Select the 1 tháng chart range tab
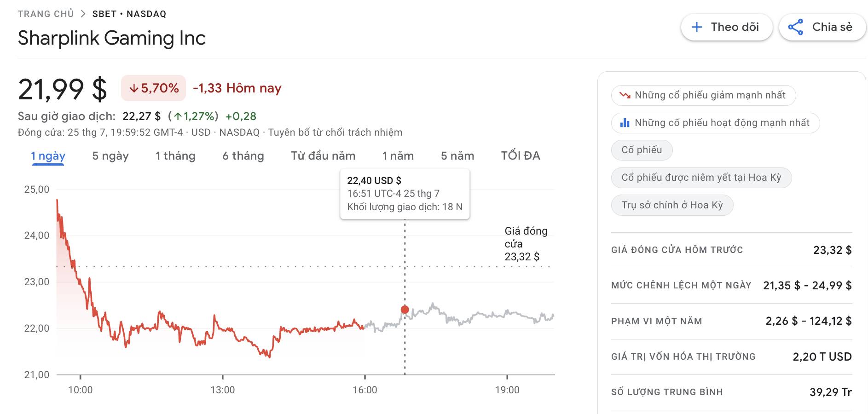Image resolution: width=868 pixels, height=414 pixels. [x=175, y=156]
